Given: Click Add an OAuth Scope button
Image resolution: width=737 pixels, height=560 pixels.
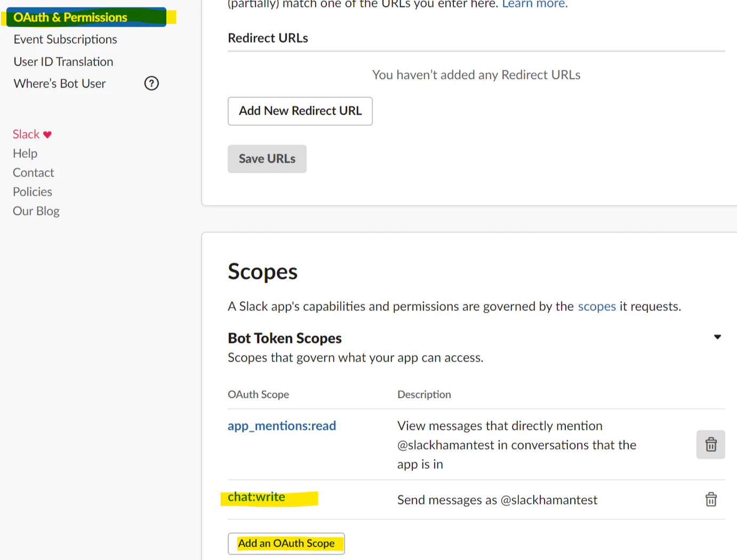Looking at the screenshot, I should (286, 543).
